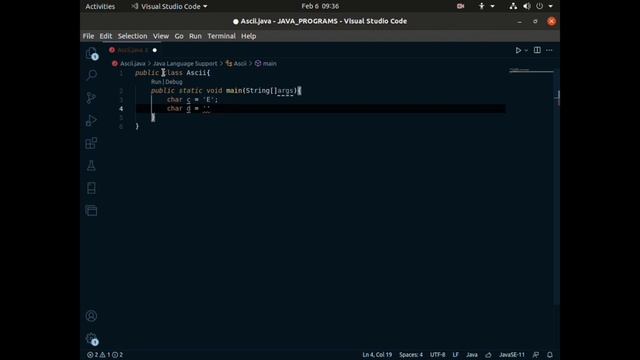640x360 pixels.
Task: Open the Testing flask icon view
Action: (91, 165)
